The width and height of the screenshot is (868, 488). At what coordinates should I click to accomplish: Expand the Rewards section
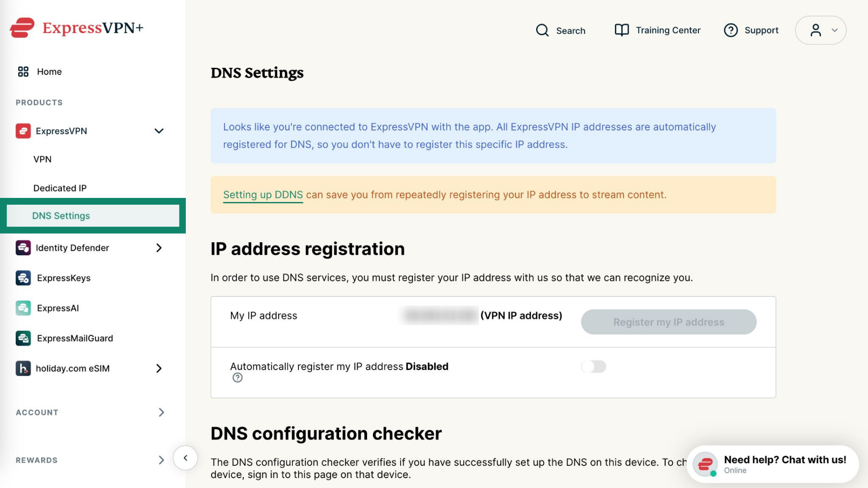pyautogui.click(x=161, y=460)
